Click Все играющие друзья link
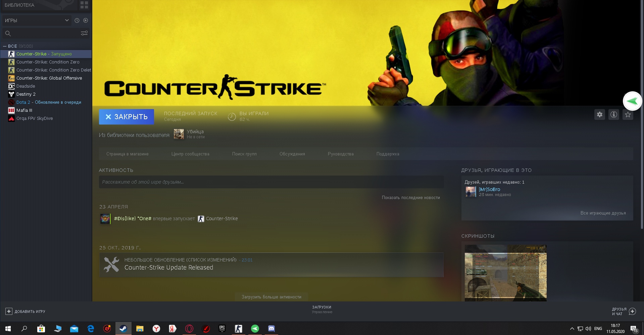The width and height of the screenshot is (644, 335). tap(603, 213)
